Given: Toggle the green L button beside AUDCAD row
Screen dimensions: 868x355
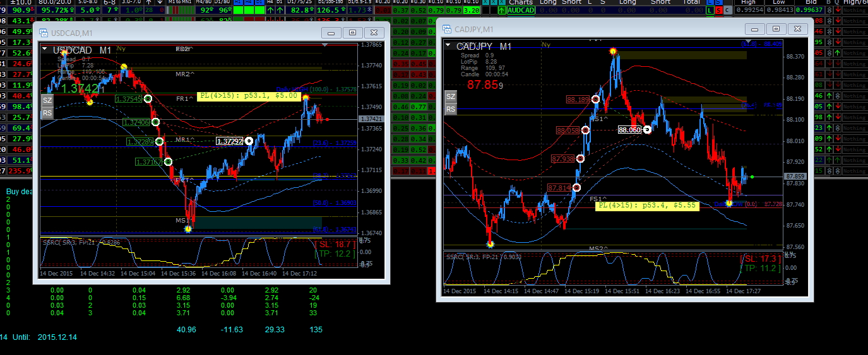Looking at the screenshot, I should coord(710,10).
